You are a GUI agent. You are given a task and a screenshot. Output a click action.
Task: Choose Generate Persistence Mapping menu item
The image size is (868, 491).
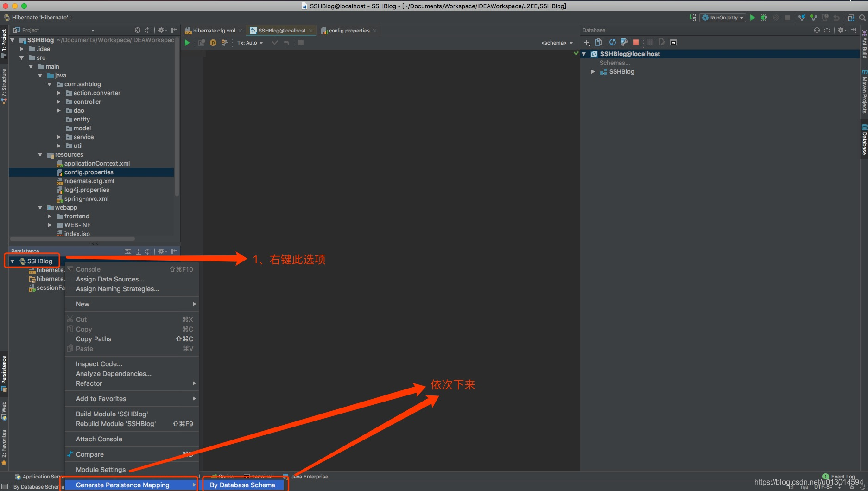132,485
